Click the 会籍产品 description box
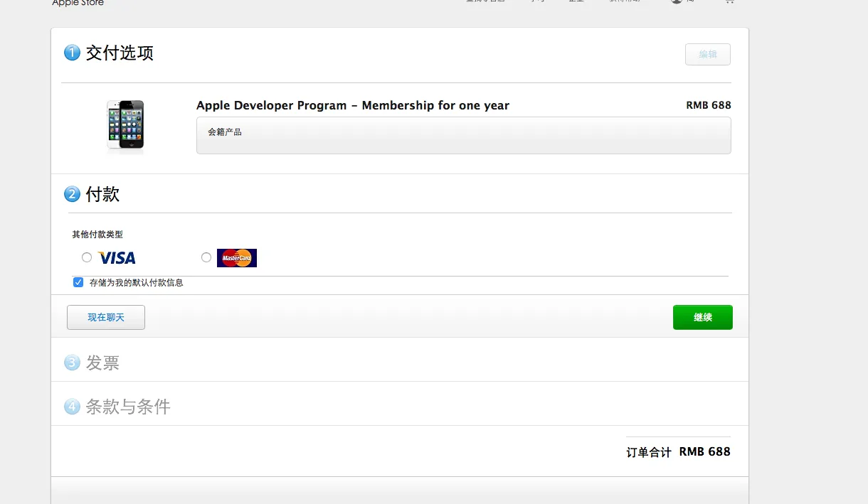Viewport: 868px width, 504px height. (x=464, y=135)
